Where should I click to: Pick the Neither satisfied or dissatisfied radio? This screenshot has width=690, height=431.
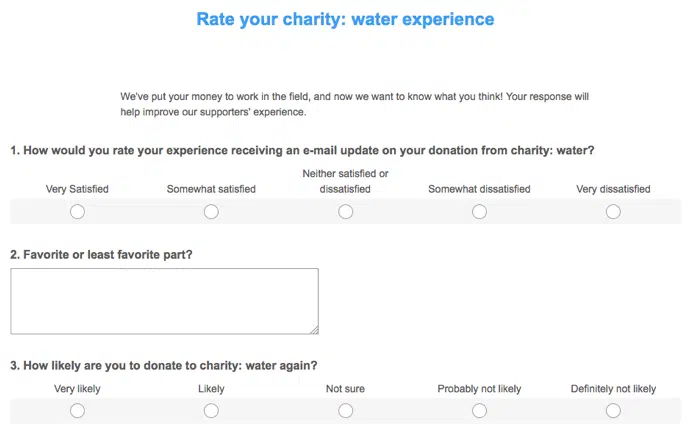click(x=345, y=211)
